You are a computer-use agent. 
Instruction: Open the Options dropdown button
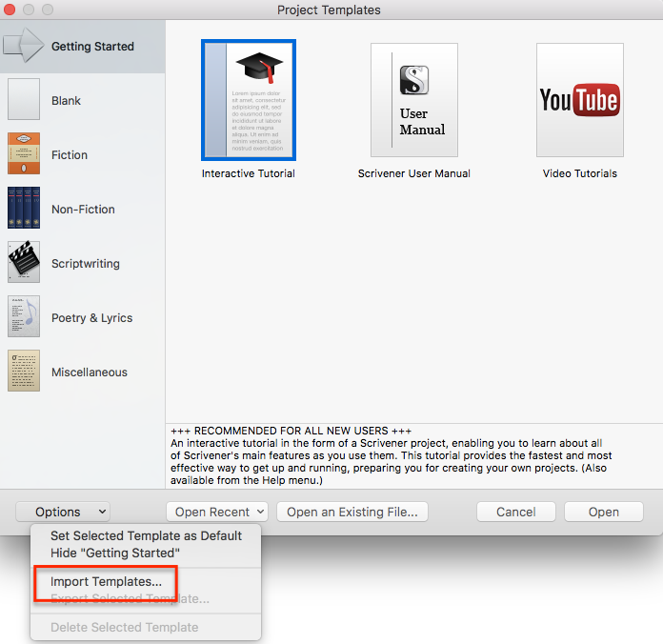[63, 513]
